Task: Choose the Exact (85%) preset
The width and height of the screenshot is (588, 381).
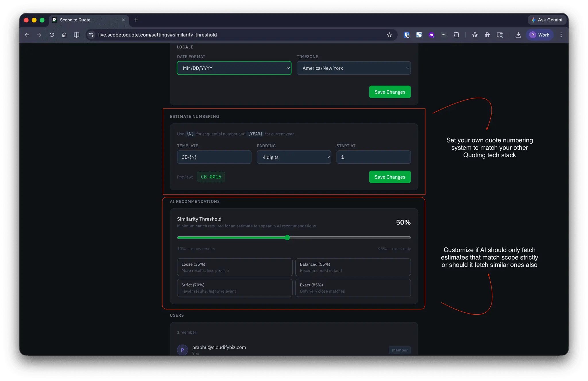Action: (353, 288)
